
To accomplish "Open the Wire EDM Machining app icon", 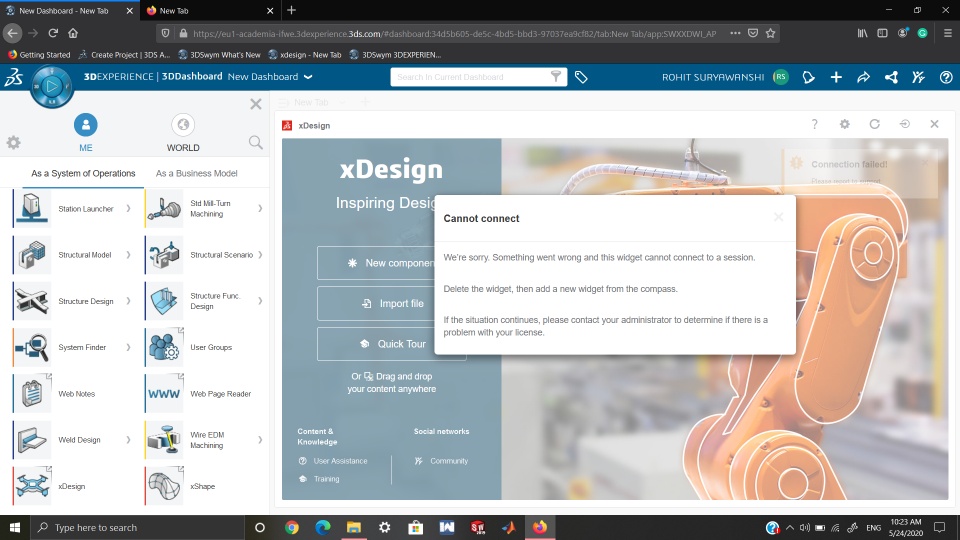I will click(x=164, y=440).
